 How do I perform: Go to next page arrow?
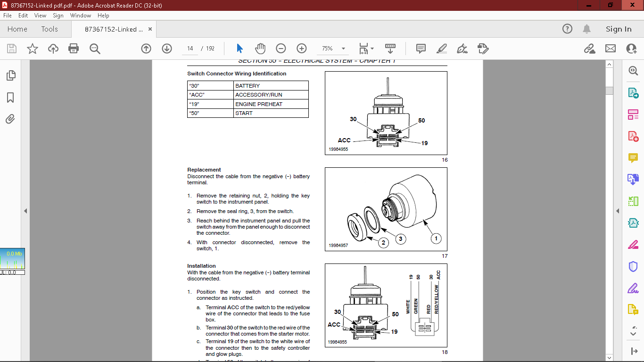point(167,49)
